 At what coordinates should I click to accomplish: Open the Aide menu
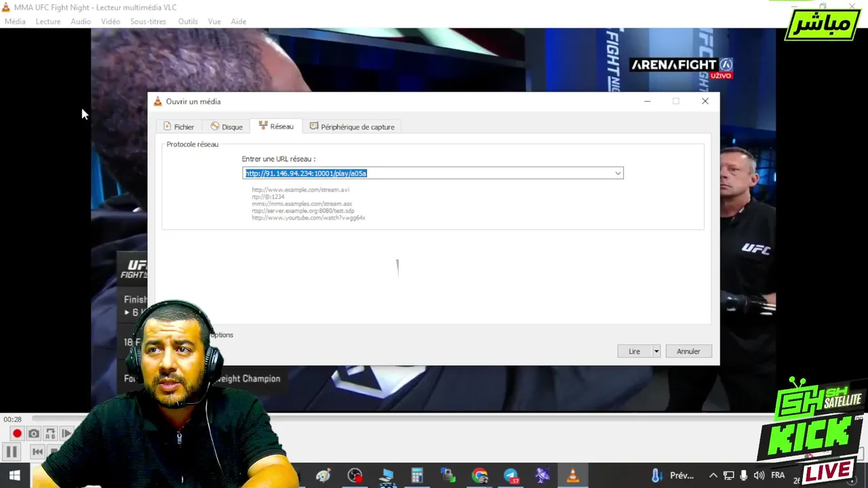239,22
